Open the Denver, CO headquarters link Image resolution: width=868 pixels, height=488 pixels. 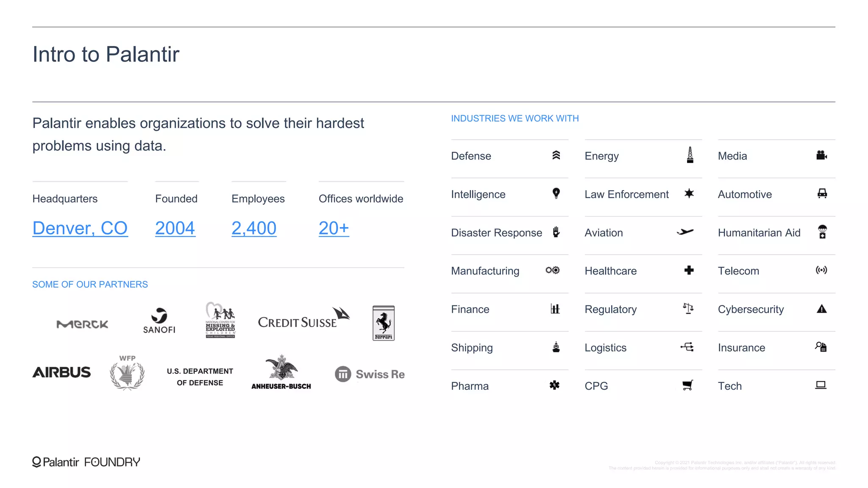point(80,228)
